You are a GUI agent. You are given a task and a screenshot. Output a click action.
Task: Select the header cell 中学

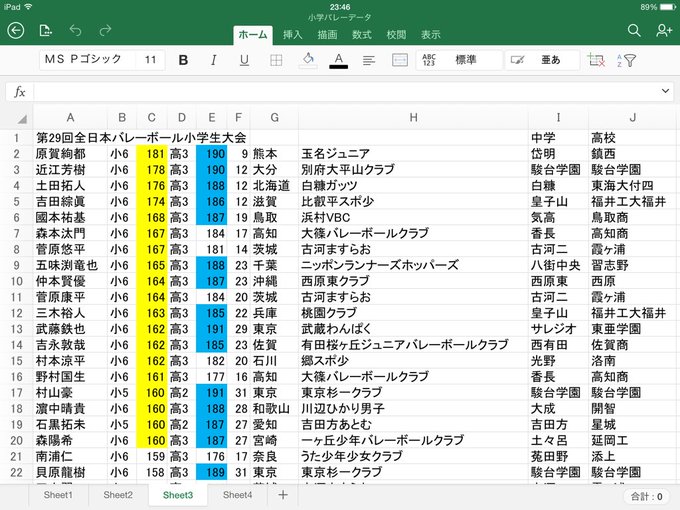tap(559, 138)
